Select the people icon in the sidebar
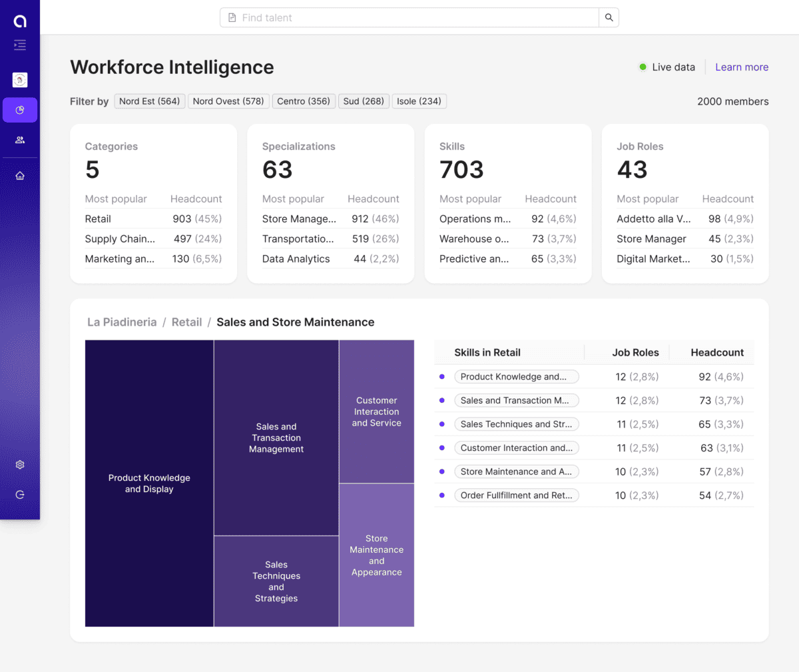The height and width of the screenshot is (672, 799). [x=19, y=141]
